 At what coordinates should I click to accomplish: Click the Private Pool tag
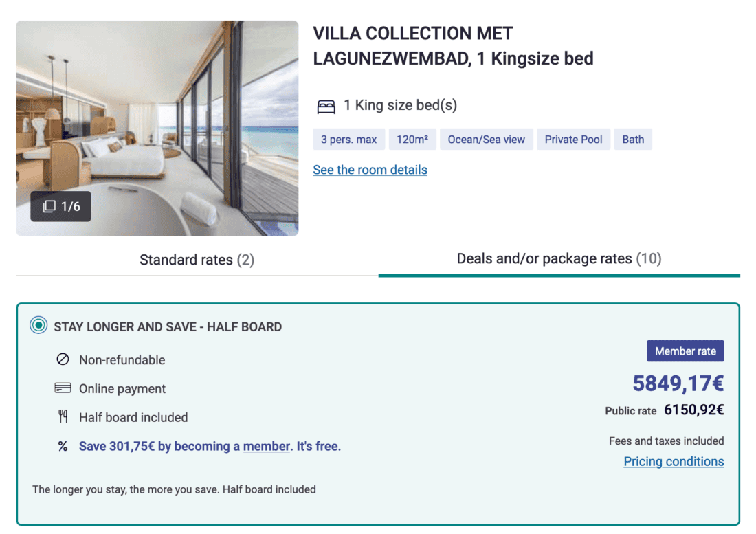tap(573, 140)
